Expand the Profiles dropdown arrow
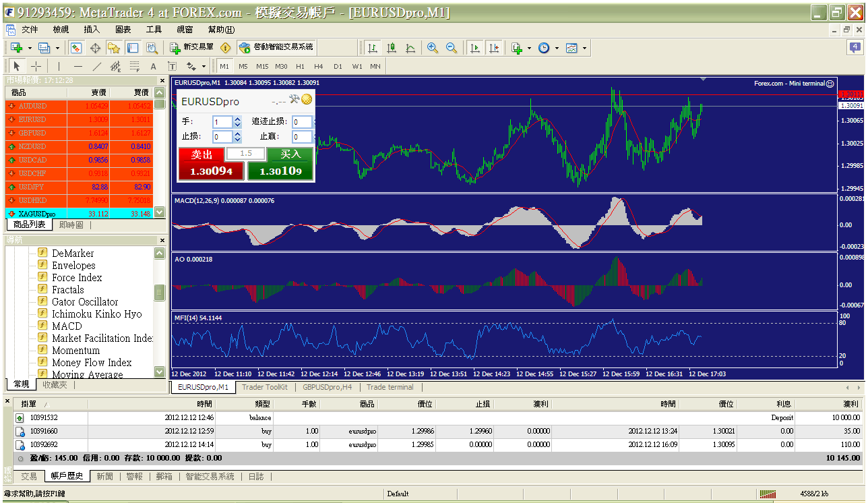The height and width of the screenshot is (503, 868). tap(57, 48)
